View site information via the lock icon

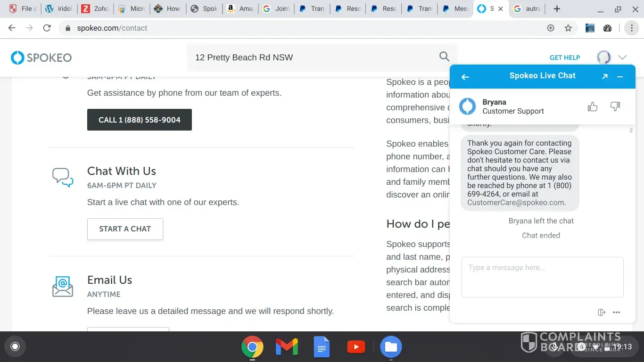tap(68, 28)
